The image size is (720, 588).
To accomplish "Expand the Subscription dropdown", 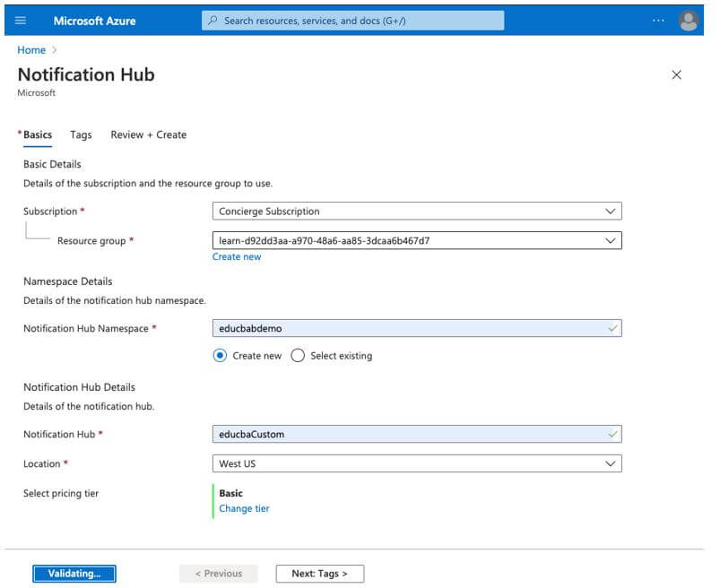I will point(417,212).
